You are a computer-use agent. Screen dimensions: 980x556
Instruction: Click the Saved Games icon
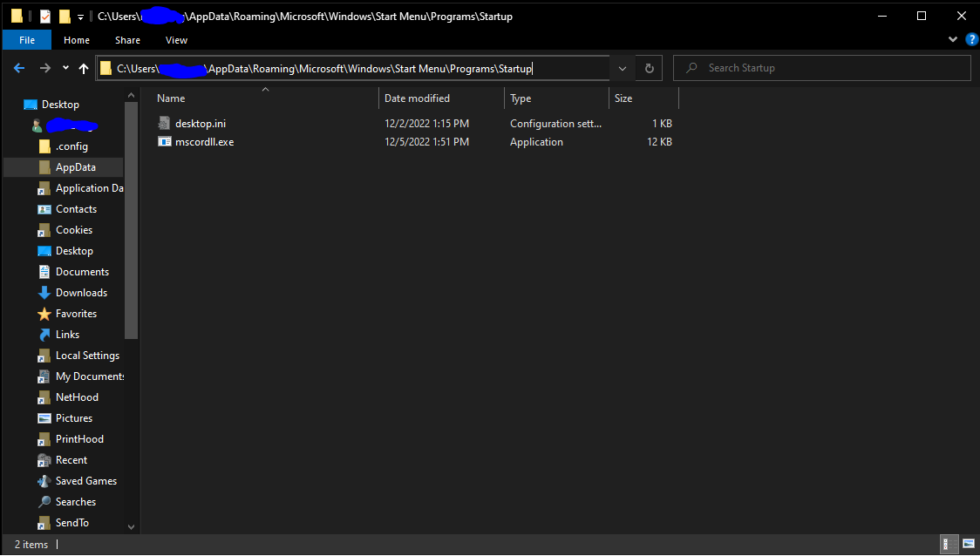pos(44,481)
